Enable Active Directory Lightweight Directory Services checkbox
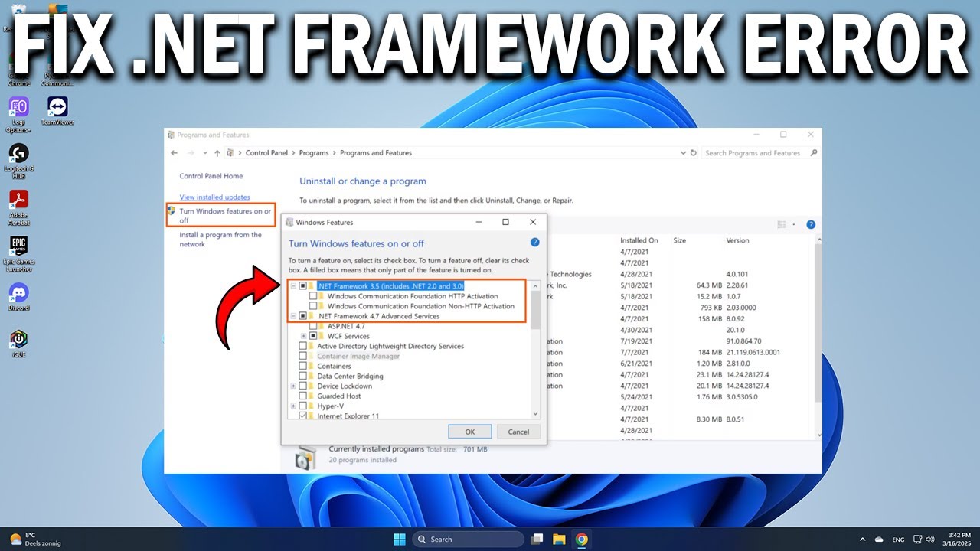 pos(302,346)
